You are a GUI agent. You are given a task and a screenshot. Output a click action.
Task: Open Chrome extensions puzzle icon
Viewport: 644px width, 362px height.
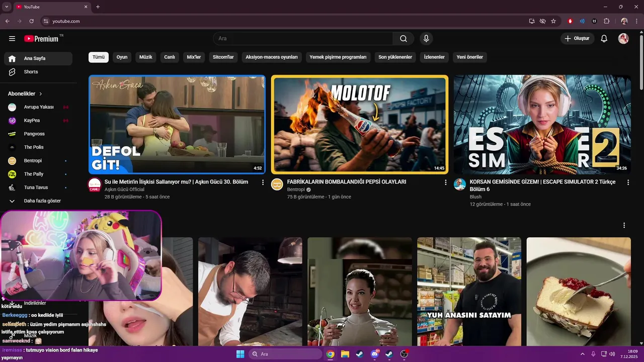click(607, 21)
